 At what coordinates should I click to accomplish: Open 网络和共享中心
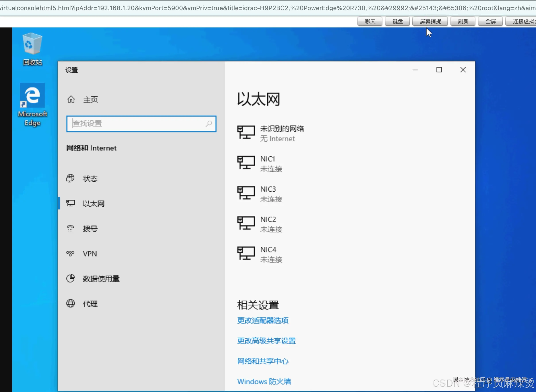click(263, 361)
